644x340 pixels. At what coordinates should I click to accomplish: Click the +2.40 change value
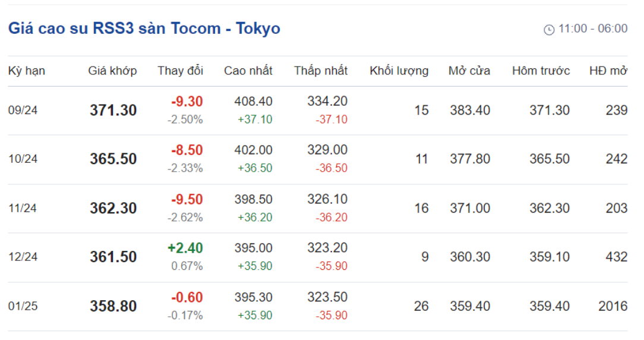point(185,248)
